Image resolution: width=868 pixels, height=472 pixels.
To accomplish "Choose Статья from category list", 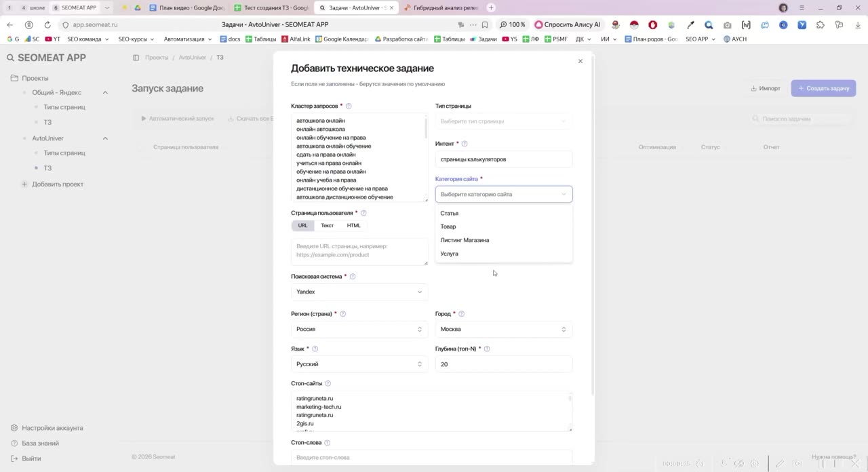I will (x=504, y=213).
